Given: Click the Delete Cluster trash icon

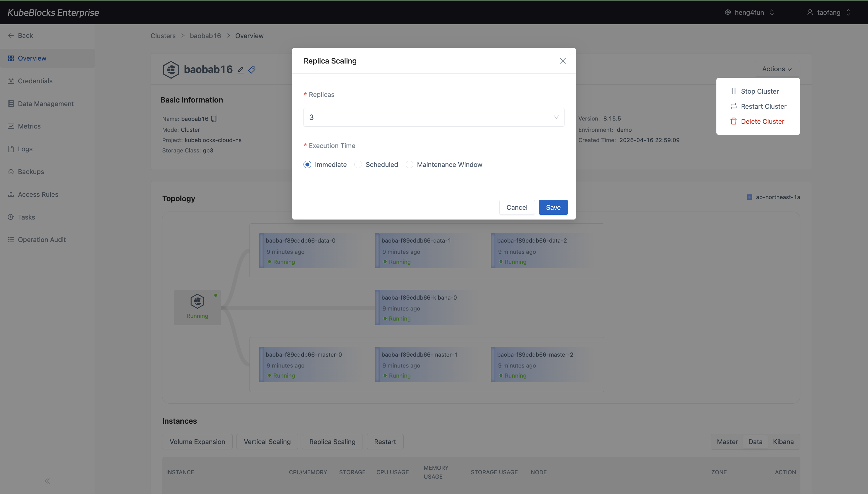Looking at the screenshot, I should (x=733, y=121).
